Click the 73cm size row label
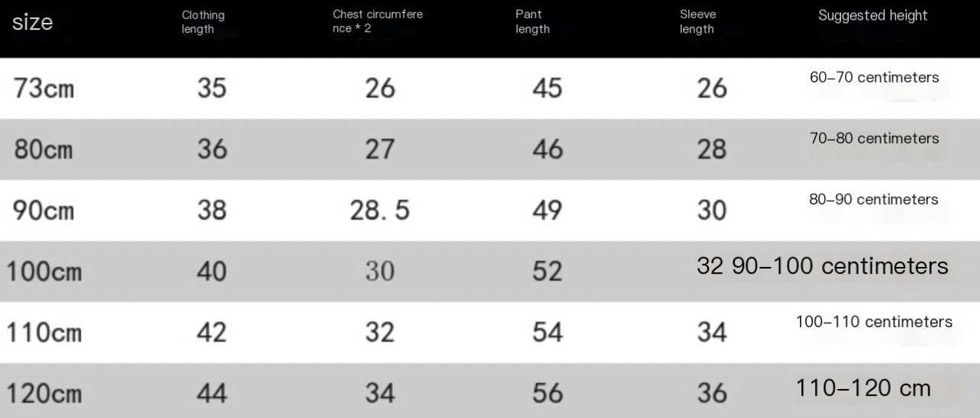 coord(44,89)
